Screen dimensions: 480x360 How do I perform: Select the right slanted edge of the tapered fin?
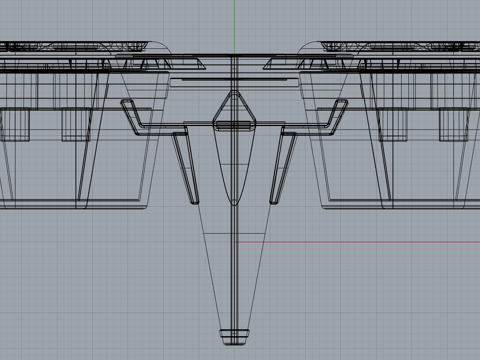(x=259, y=267)
